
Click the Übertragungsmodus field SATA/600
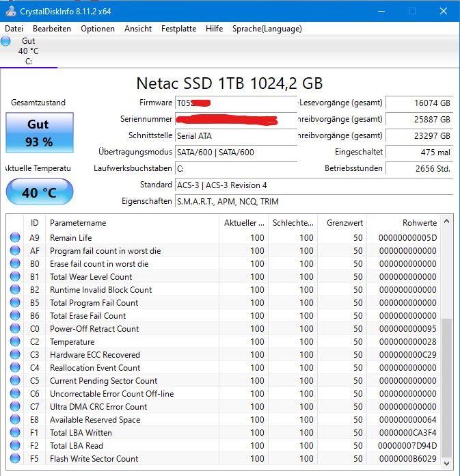coord(236,152)
